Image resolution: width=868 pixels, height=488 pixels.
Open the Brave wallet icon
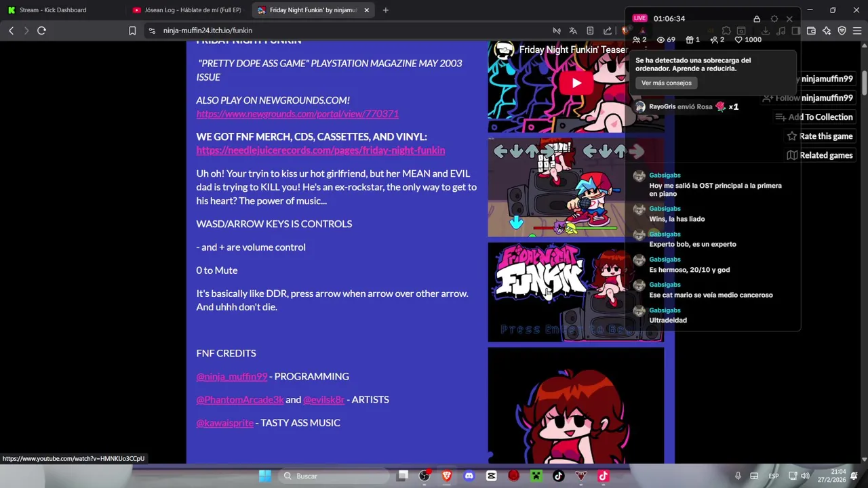coord(811,30)
